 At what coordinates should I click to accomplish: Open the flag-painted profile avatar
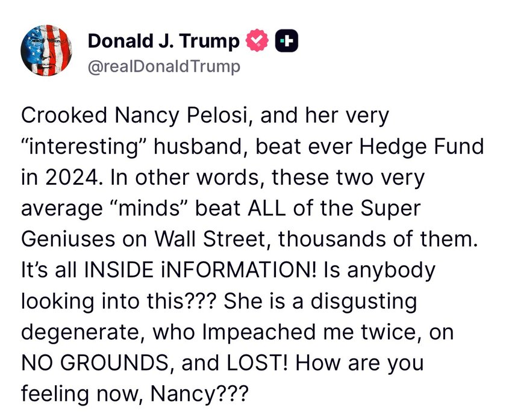pos(46,51)
